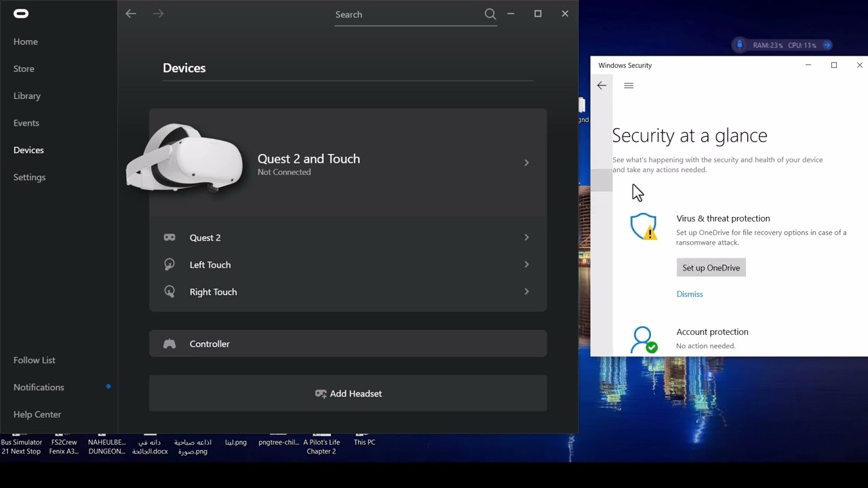Click the Right Touch controller icon
The height and width of the screenshot is (488, 868).
170,291
